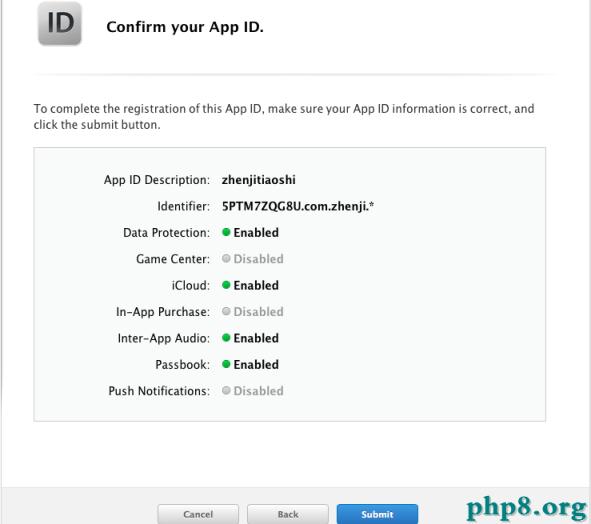Click Enabled text next to Data Protection

tap(256, 233)
